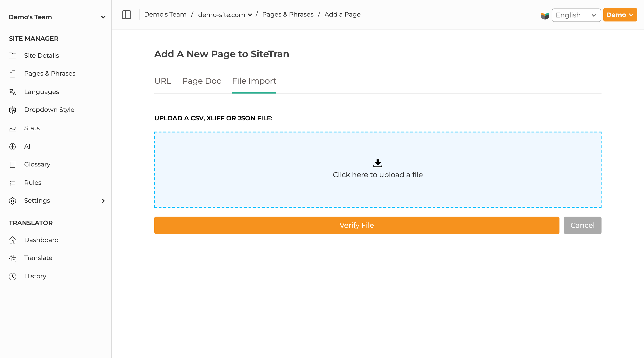Switch to the URL tab
Image resolution: width=644 pixels, height=358 pixels.
(x=163, y=81)
